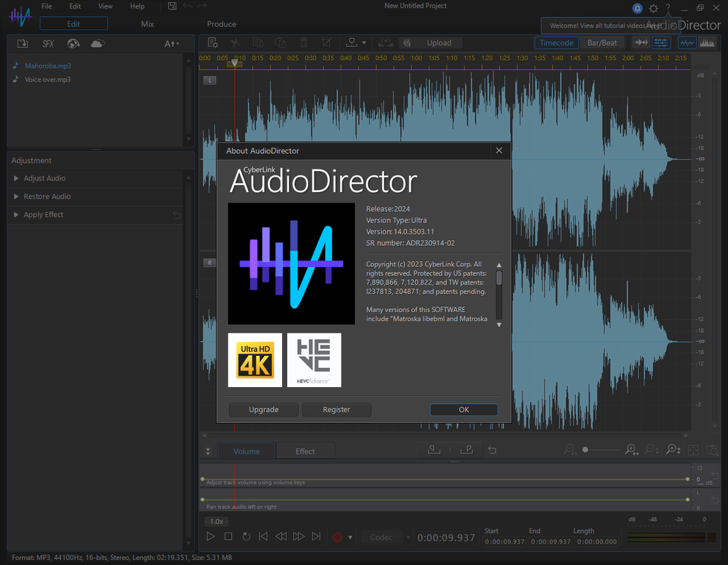Viewport: 728px width, 565px height.
Task: Click the Ultra HD 4K logo
Action: [x=255, y=360]
